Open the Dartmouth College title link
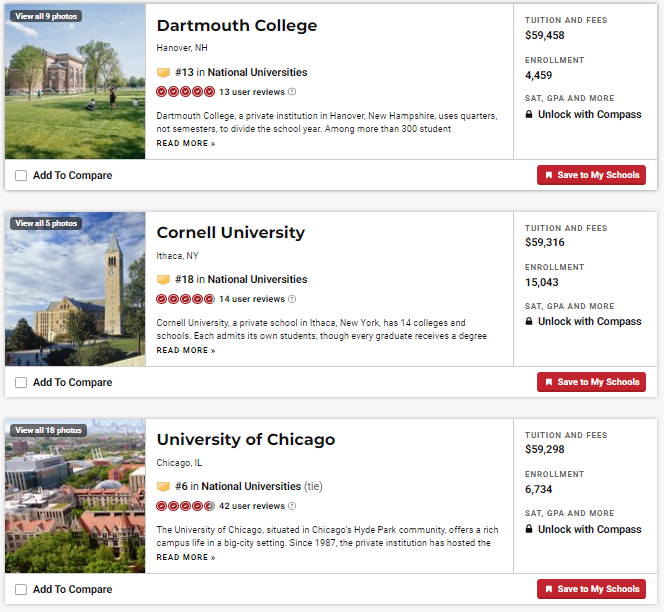This screenshot has height=612, width=664. pyautogui.click(x=237, y=26)
